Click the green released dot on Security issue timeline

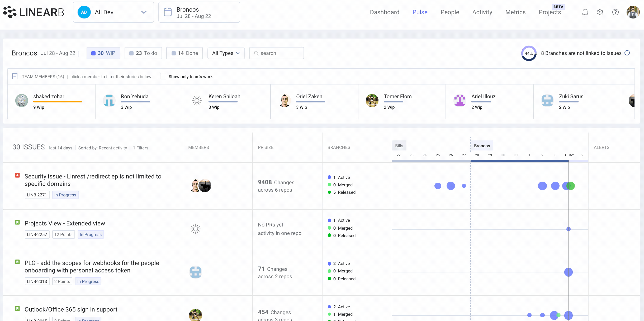571,186
